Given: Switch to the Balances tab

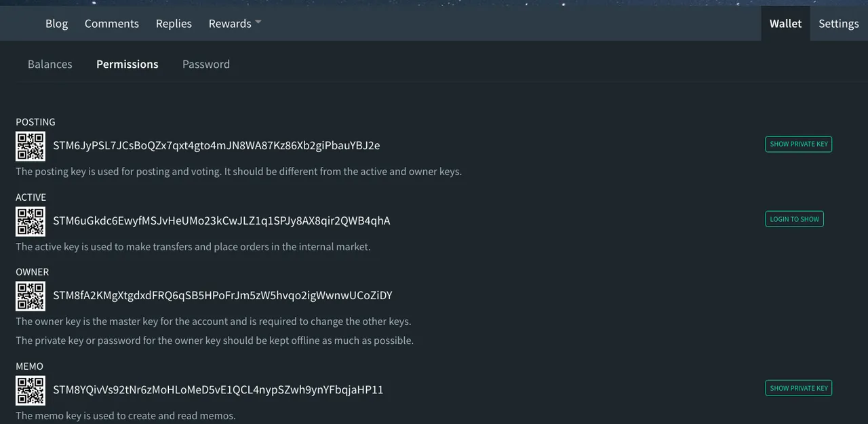Looking at the screenshot, I should click(50, 64).
